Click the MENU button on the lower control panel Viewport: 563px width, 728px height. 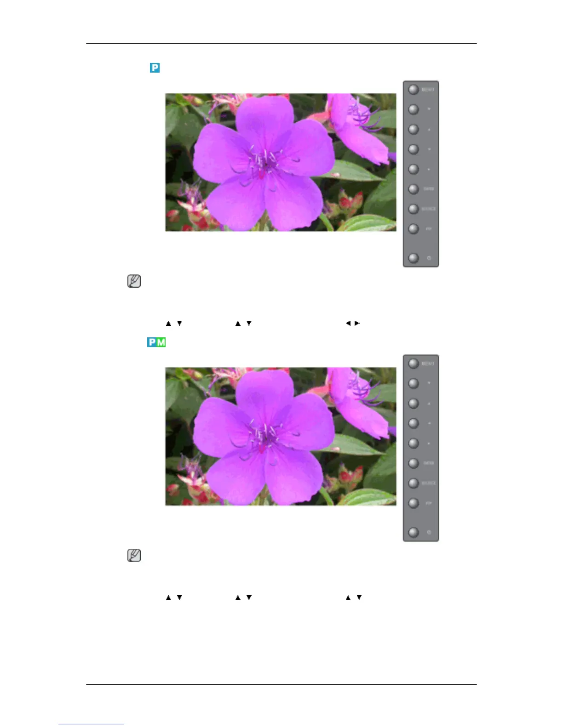click(414, 364)
